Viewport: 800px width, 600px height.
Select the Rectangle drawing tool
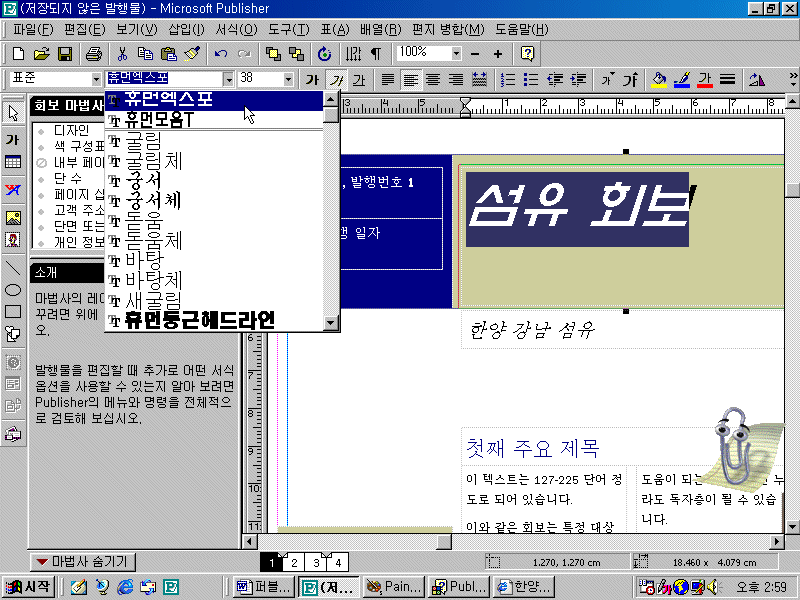(x=13, y=312)
